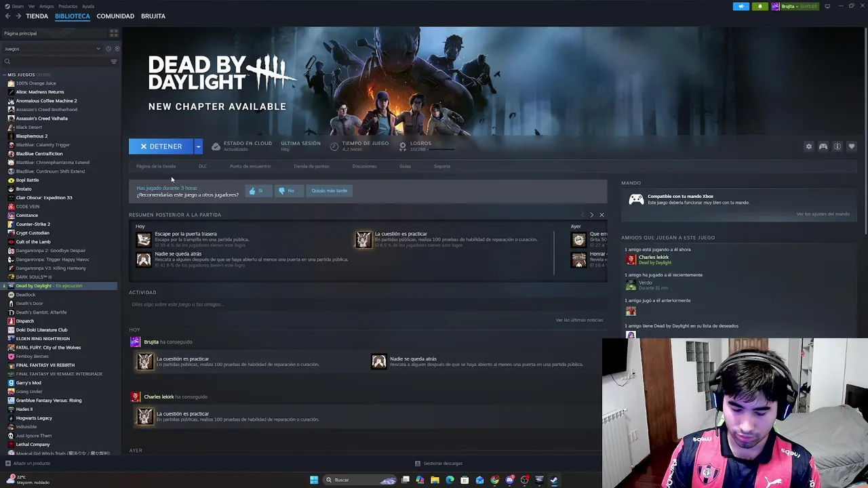Open the Ayuda menu

pyautogui.click(x=88, y=6)
